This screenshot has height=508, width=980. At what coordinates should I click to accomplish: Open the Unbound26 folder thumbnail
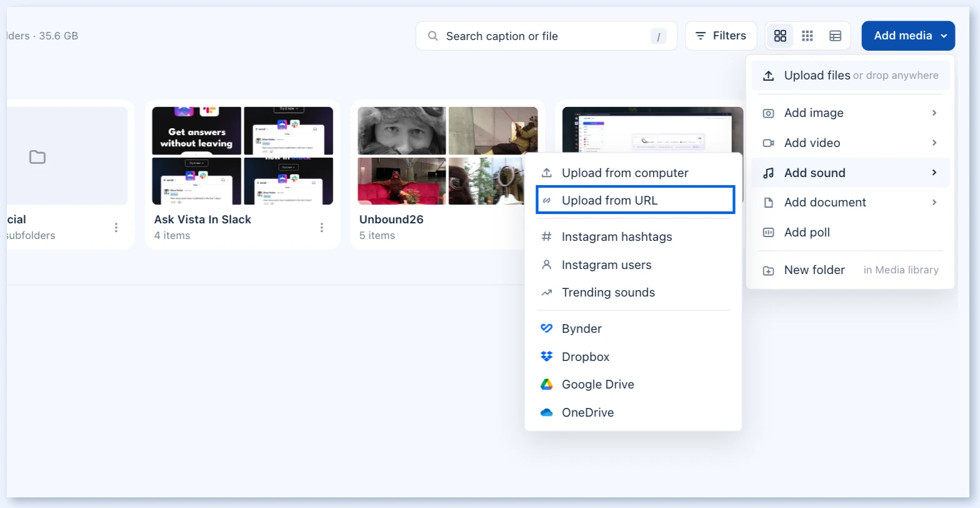tap(447, 156)
